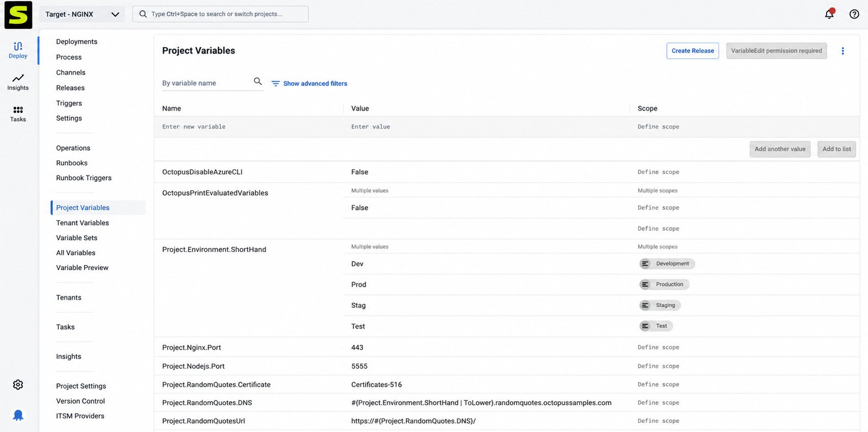The width and height of the screenshot is (868, 432).
Task: Open Tenant Variables menu item
Action: pyautogui.click(x=82, y=223)
